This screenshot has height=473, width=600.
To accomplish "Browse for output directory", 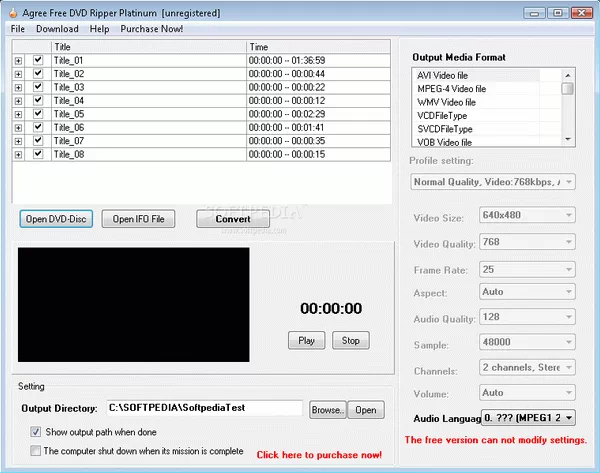I will 326,409.
